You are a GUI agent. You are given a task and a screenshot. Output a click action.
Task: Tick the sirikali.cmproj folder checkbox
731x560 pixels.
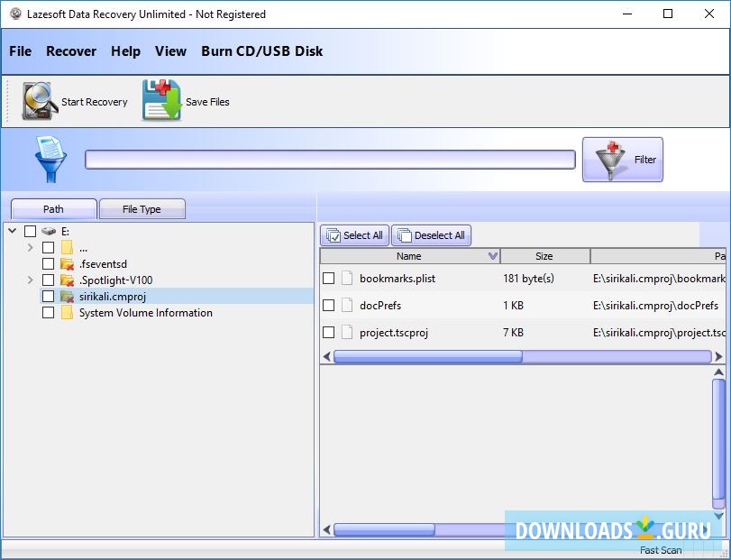point(48,297)
